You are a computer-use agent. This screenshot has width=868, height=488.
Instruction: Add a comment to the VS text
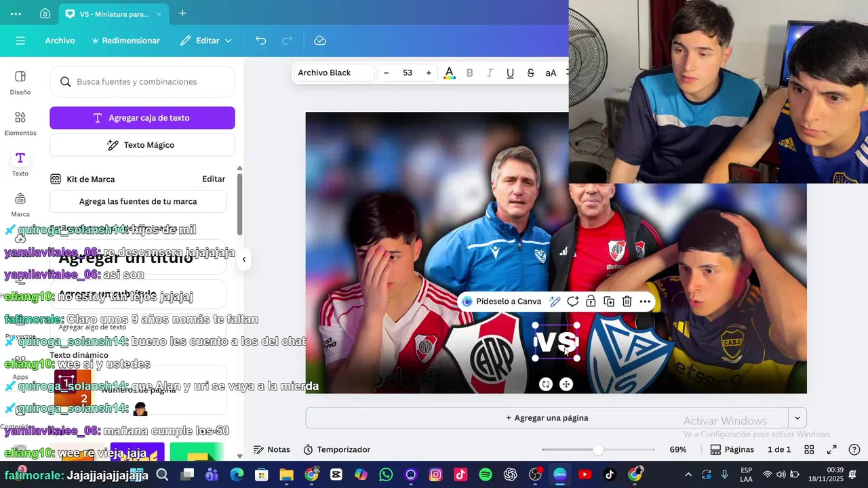tap(573, 302)
